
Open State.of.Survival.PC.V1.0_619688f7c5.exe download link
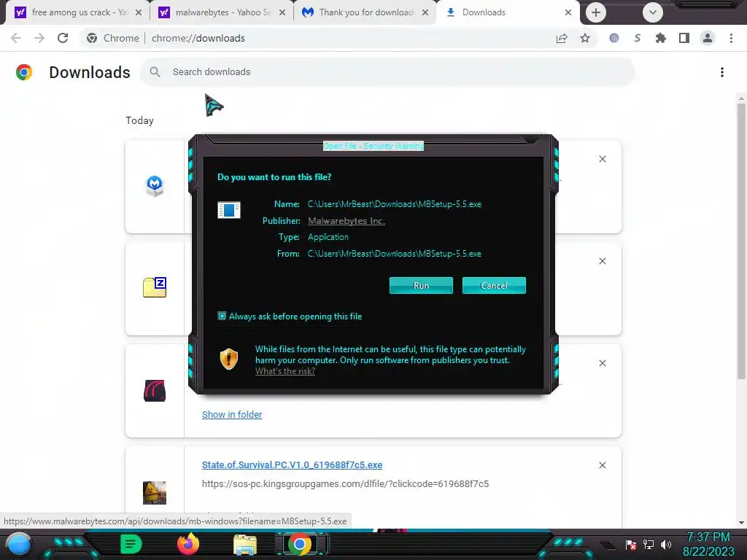tap(292, 464)
